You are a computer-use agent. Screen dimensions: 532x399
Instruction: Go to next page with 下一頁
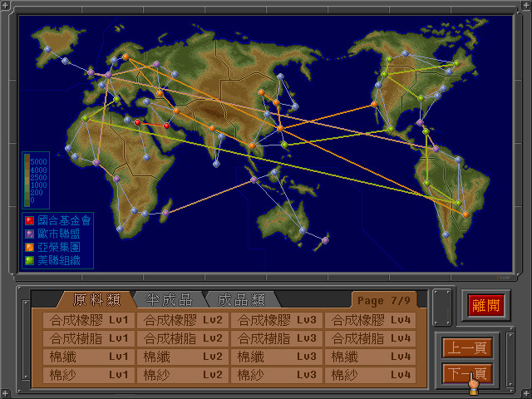point(467,373)
